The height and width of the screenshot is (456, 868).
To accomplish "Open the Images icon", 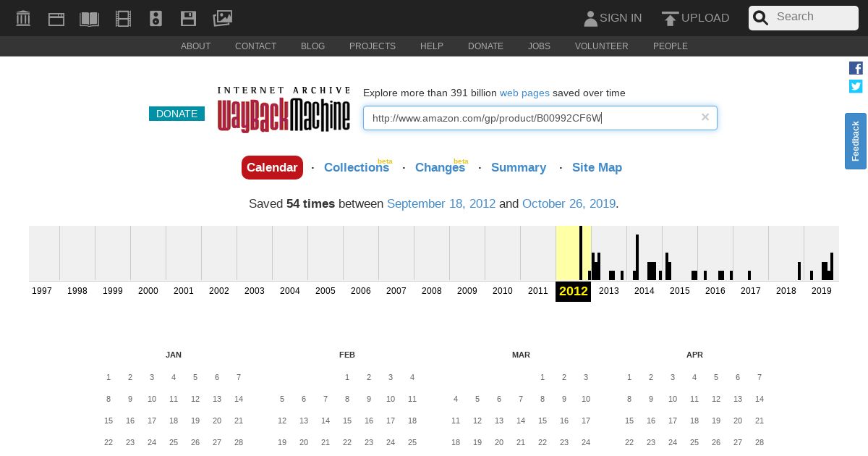I will tap(223, 19).
